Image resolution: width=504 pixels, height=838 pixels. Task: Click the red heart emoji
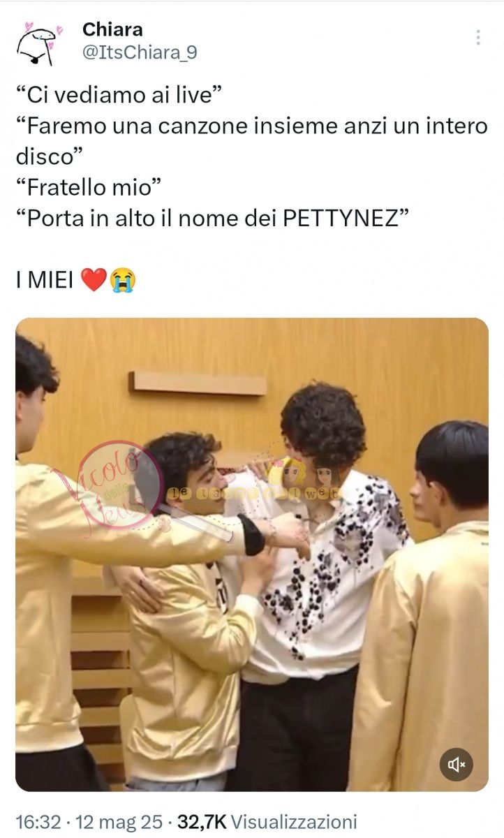pyautogui.click(x=94, y=280)
